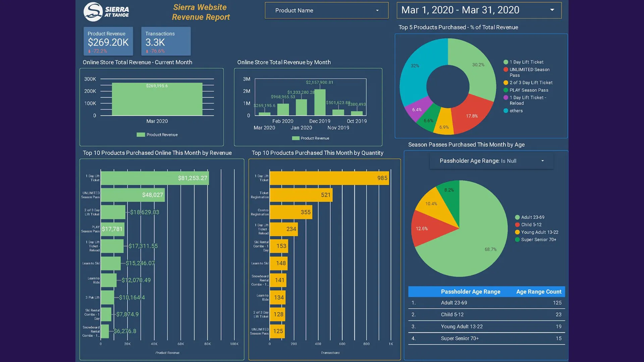
Task: Click the 12.6% Child pie slice
Action: click(428, 228)
